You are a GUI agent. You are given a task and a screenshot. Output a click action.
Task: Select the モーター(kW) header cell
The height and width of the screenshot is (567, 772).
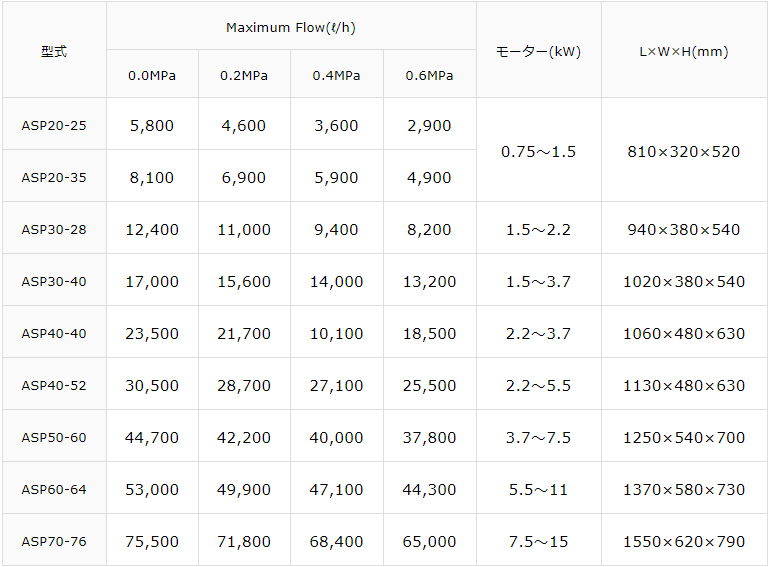[538, 51]
